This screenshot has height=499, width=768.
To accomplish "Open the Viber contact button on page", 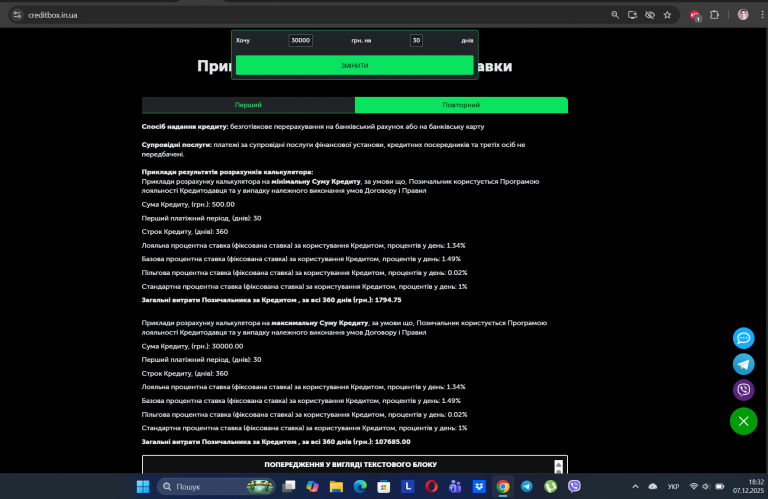I will point(744,390).
